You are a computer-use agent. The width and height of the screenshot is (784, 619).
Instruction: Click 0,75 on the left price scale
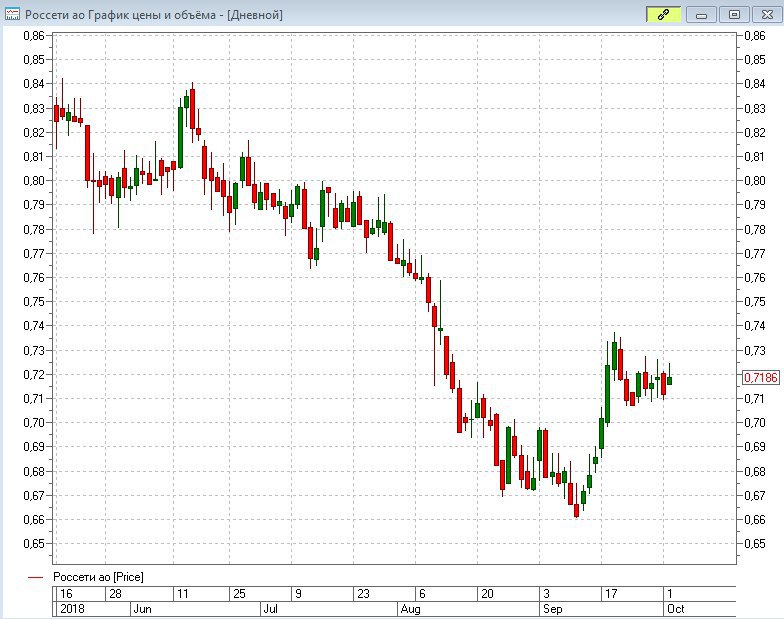34,302
